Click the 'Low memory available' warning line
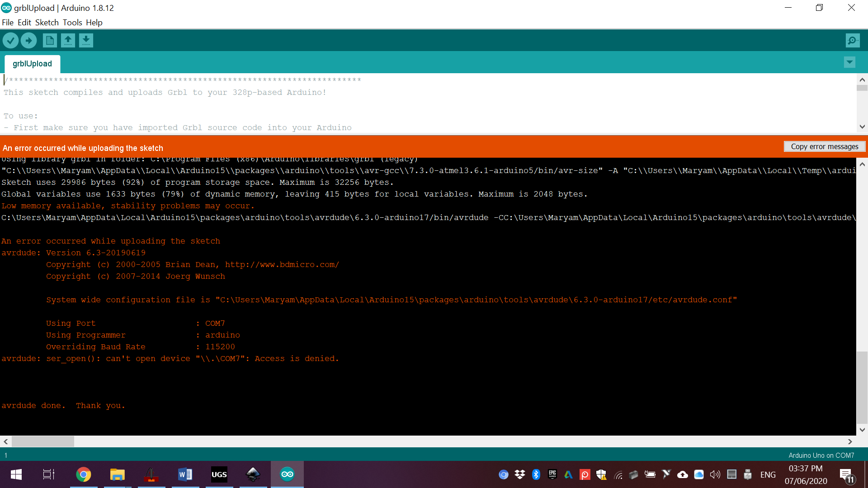868x488 pixels. [128, 206]
